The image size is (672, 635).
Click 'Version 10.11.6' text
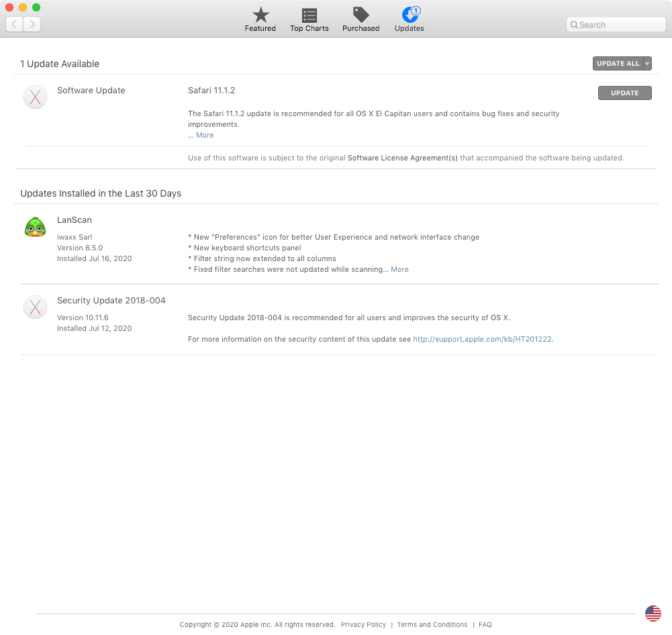coord(83,318)
